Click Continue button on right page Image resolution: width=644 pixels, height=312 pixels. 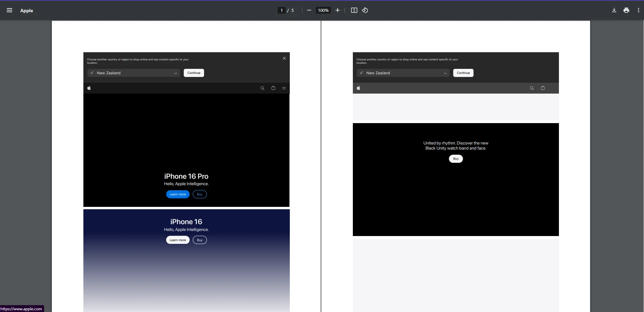coord(463,73)
